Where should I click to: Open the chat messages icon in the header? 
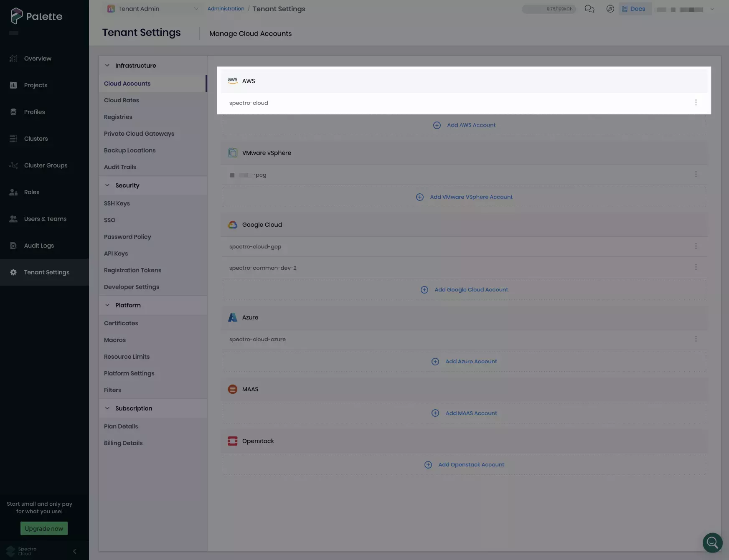(589, 8)
